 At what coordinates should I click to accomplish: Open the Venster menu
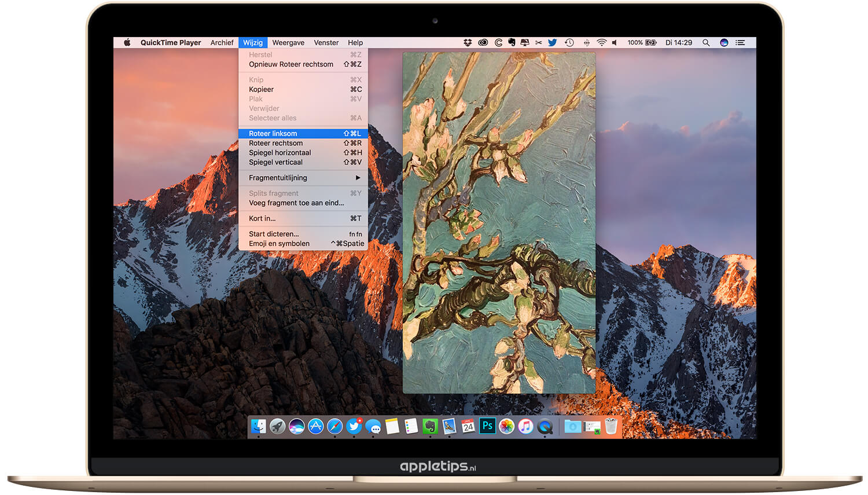tap(326, 42)
